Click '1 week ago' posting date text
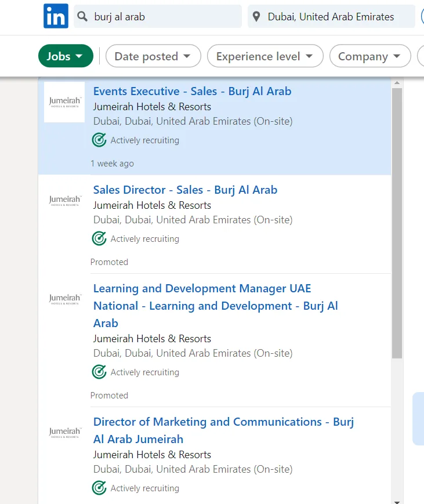The height and width of the screenshot is (504, 424). click(x=112, y=164)
